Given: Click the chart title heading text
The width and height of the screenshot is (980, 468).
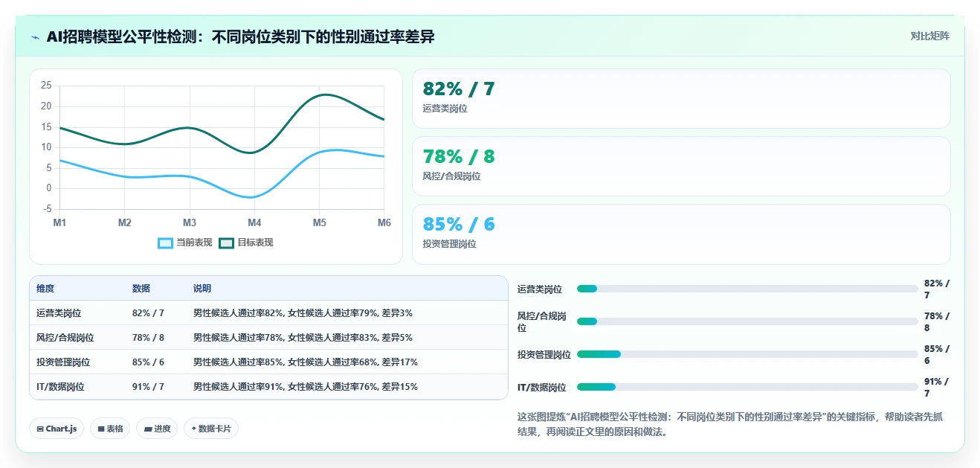Looking at the screenshot, I should pyautogui.click(x=240, y=36).
